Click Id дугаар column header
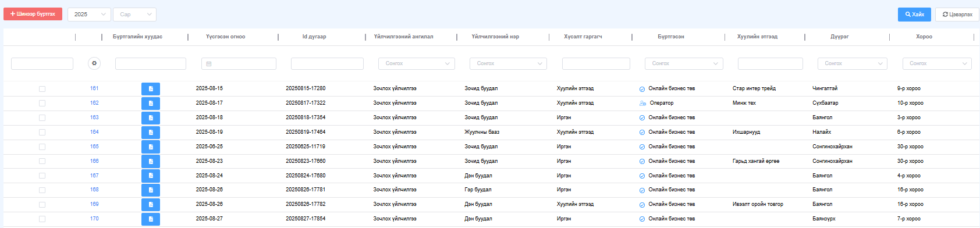Image resolution: width=980 pixels, height=228 pixels. [314, 37]
